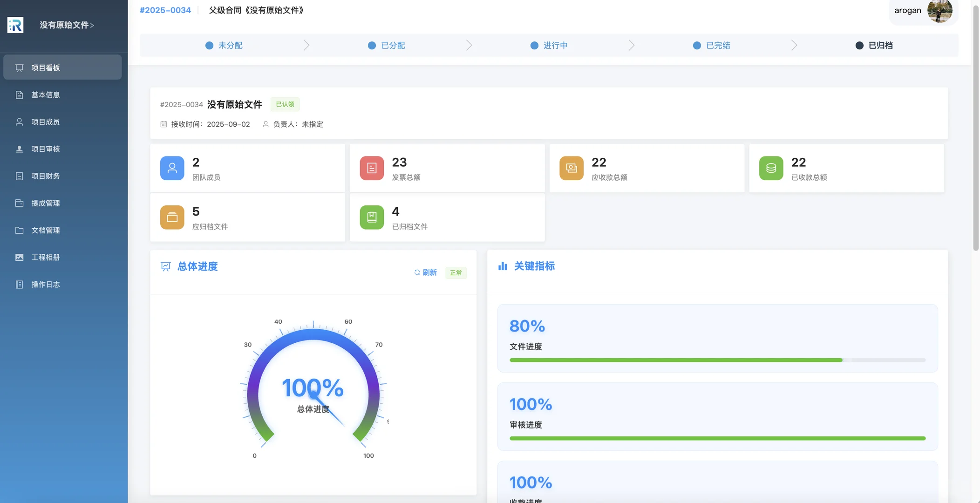Image resolution: width=980 pixels, height=503 pixels.
Task: Open 父级合同《没有原始文件》 link
Action: [x=257, y=10]
